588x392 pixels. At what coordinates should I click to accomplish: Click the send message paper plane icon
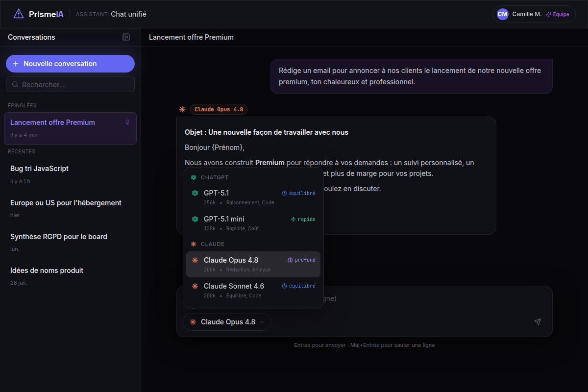coord(538,322)
